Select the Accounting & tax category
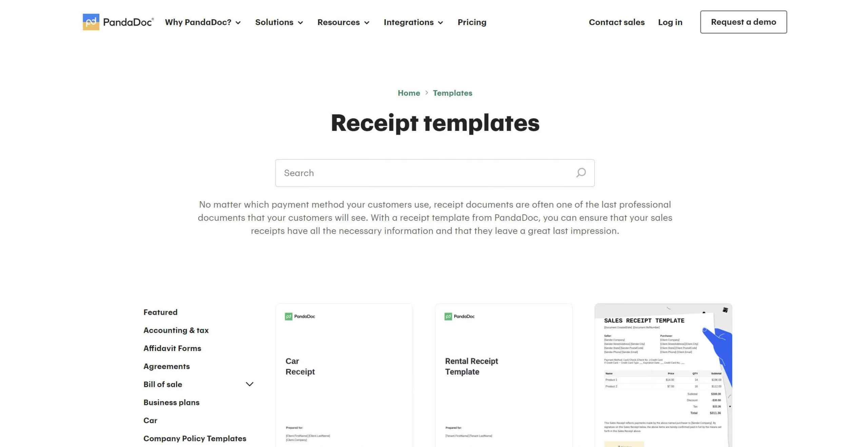Image resolution: width=868 pixels, height=447 pixels. point(176,330)
